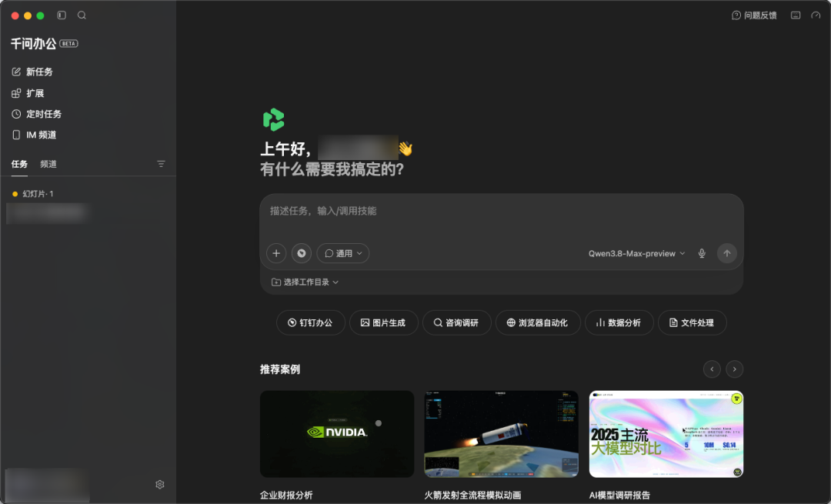831x504 pixels.
Task: Open the Qwen3.8-Max-preview model dropdown
Action: (636, 253)
